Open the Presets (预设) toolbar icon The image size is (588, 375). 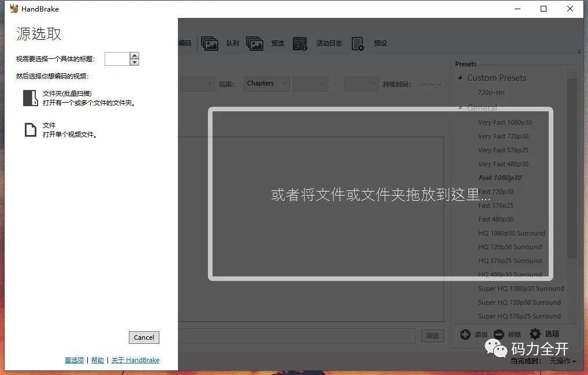tap(358, 43)
